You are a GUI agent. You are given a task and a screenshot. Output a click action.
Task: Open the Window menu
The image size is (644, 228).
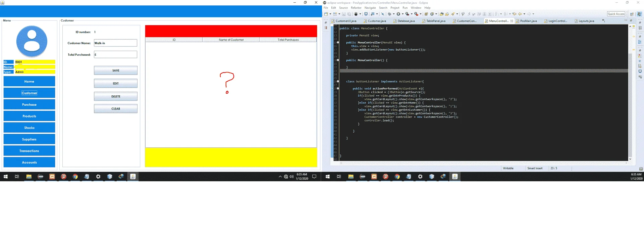click(416, 8)
